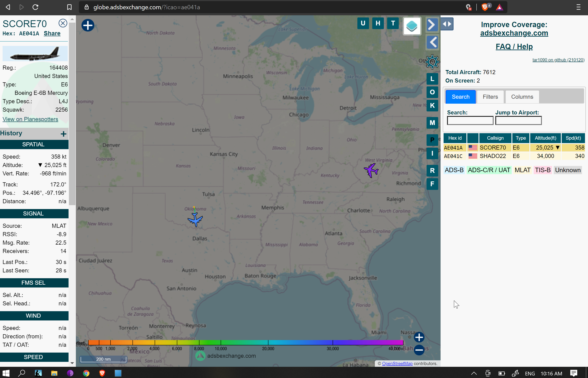Screen dimensions: 588x378
Task: Click the left chevron sidebar arrow
Action: coord(432,42)
